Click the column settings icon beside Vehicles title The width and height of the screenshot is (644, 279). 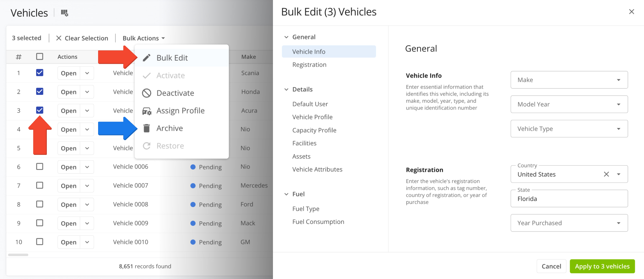[x=64, y=13]
